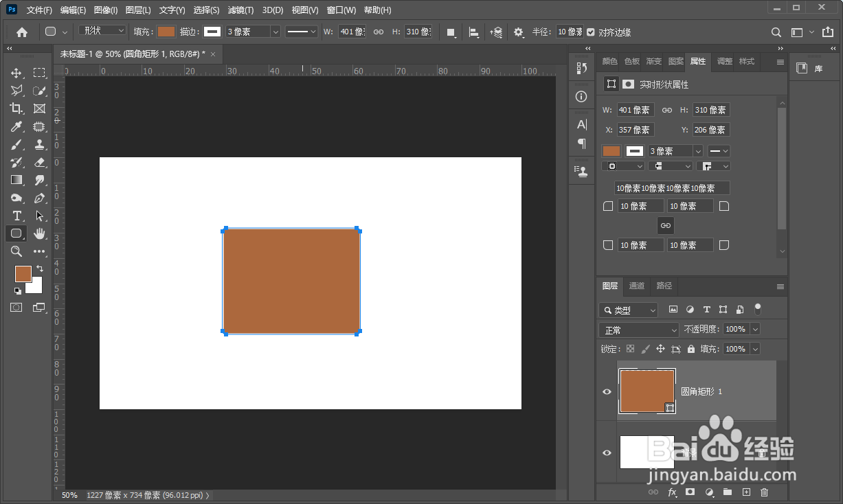
Task: Select the Quick Selection tool
Action: tap(39, 91)
